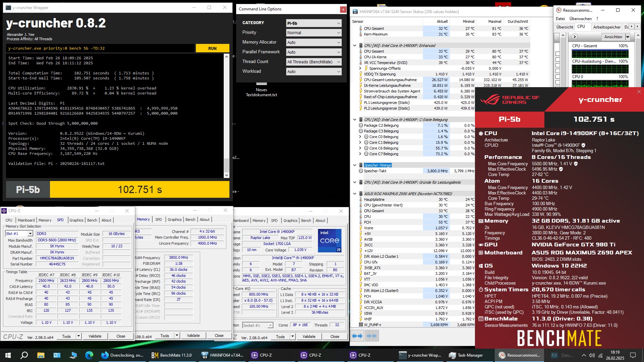Click clock icon beside Speicher-Takt

click(361, 171)
